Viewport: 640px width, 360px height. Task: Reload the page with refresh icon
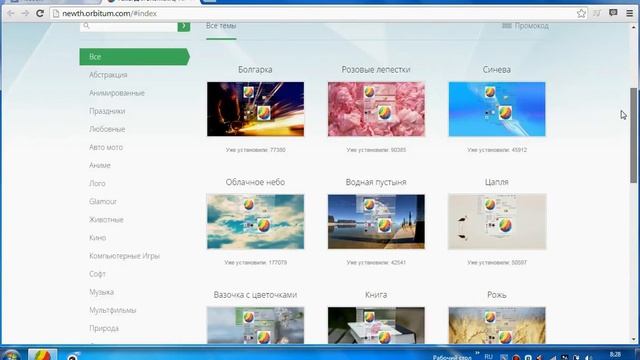(x=40, y=13)
